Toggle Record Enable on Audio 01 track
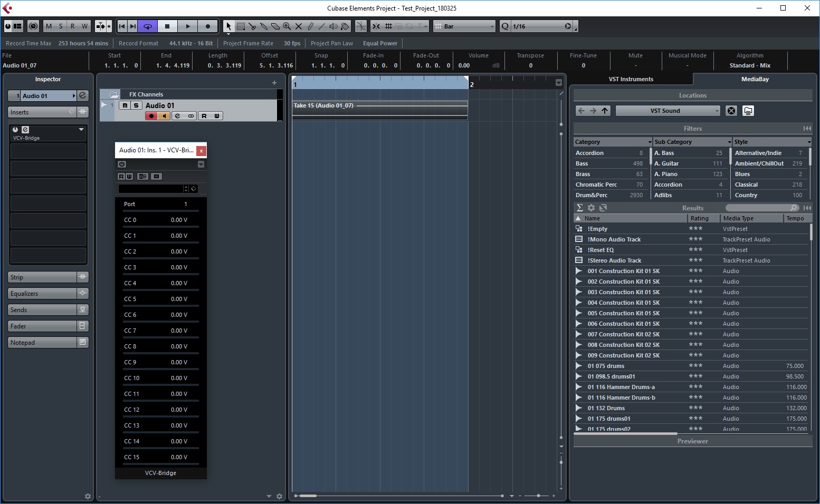The image size is (820, 504). tap(151, 116)
